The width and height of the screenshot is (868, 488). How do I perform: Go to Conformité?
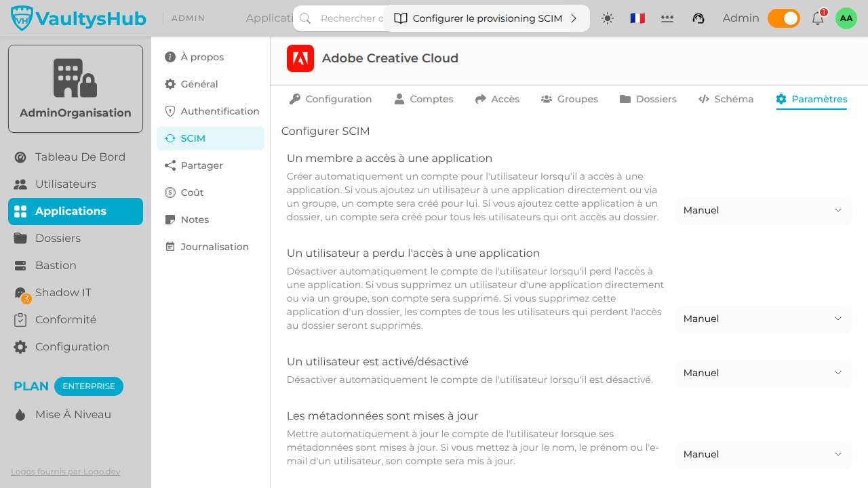point(75,319)
